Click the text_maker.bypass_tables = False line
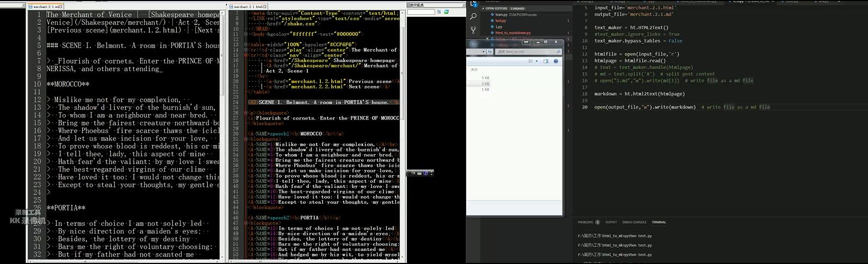Viewport: 868px width, 264px height. pyautogui.click(x=638, y=41)
